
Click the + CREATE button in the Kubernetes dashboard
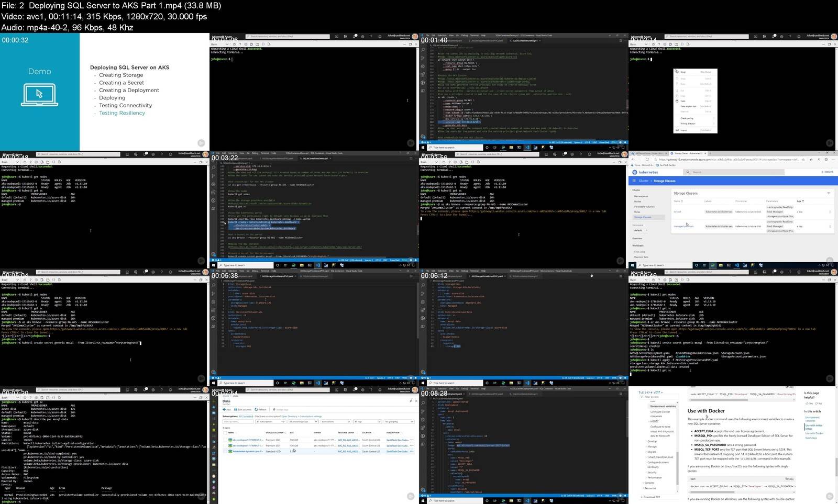coord(827,172)
